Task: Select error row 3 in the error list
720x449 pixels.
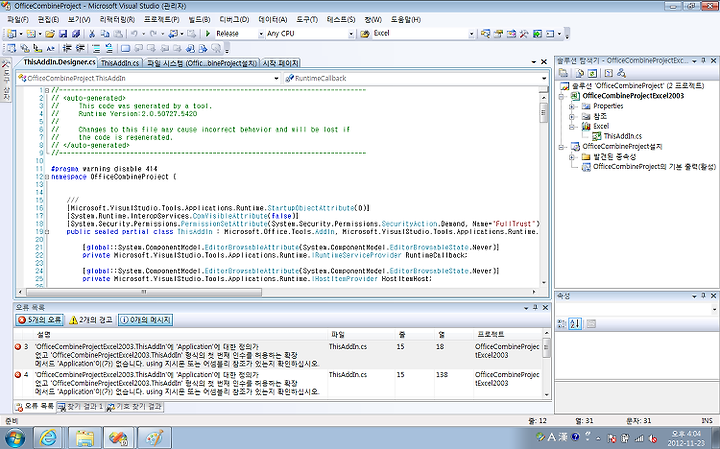Action: pyautogui.click(x=278, y=355)
